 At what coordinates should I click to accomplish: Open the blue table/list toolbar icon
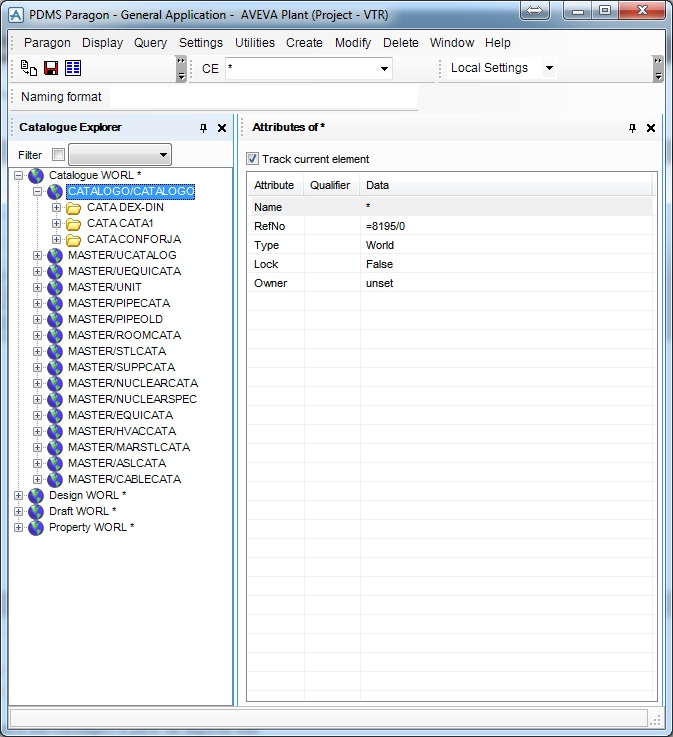[73, 68]
